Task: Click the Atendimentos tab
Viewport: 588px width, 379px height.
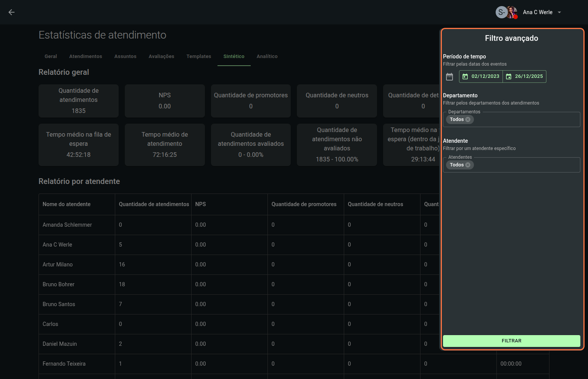Action: click(x=85, y=56)
